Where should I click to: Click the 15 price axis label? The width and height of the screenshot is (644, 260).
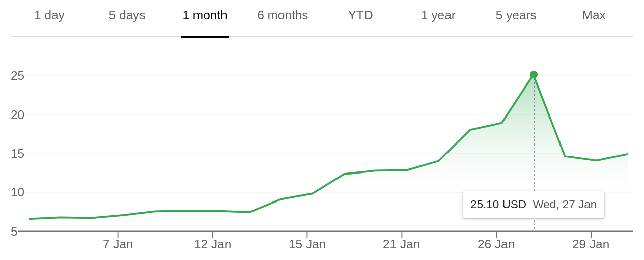(x=17, y=154)
